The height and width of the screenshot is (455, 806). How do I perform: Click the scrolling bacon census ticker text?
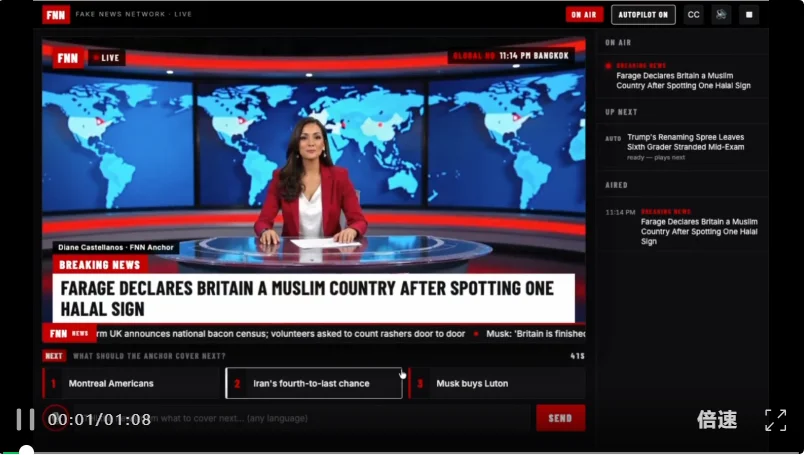(281, 334)
